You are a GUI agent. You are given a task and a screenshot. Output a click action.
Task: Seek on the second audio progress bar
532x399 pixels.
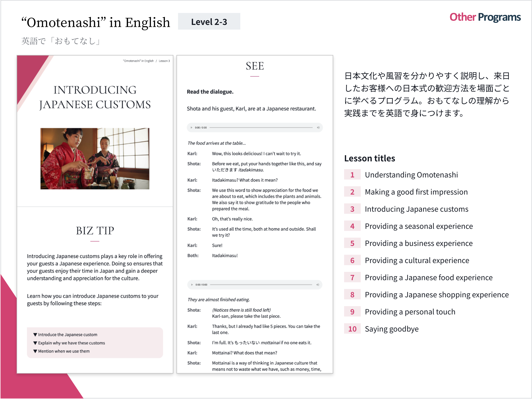click(x=261, y=285)
